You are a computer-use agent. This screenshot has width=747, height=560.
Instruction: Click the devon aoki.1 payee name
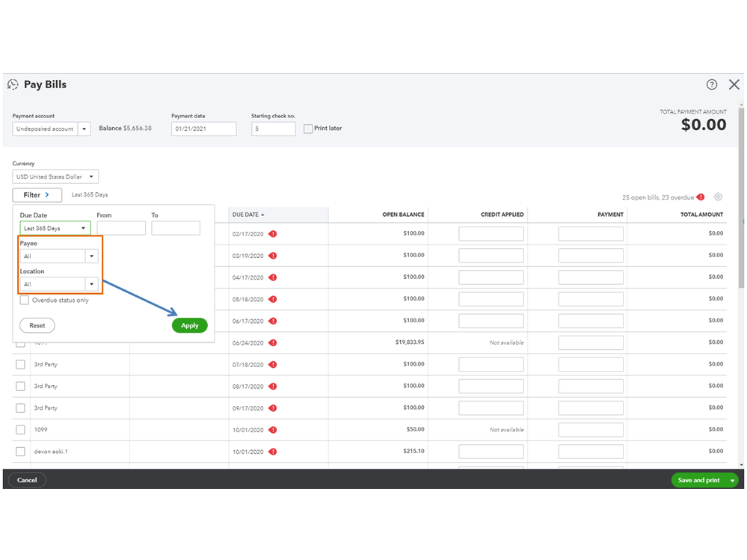pyautogui.click(x=51, y=452)
